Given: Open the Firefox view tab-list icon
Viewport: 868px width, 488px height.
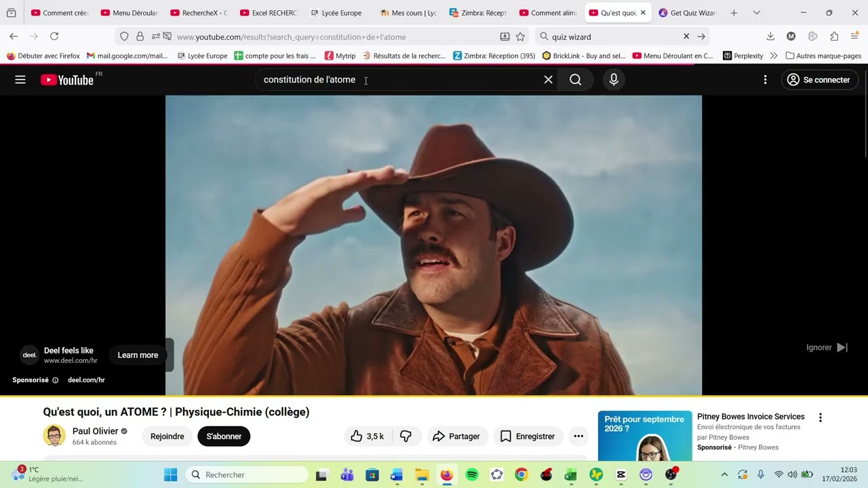Looking at the screenshot, I should (11, 13).
